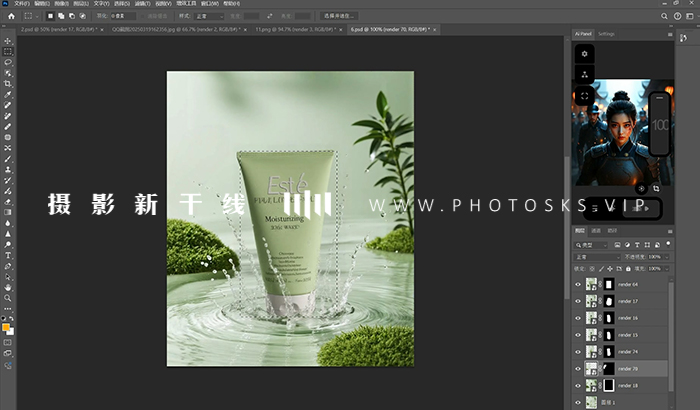The image size is (700, 410).
Task: Open the search magnifier at top right
Action: 664,16
